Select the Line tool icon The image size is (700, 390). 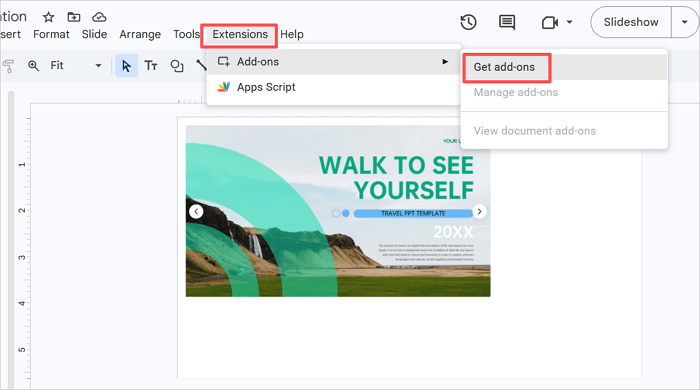pos(201,66)
